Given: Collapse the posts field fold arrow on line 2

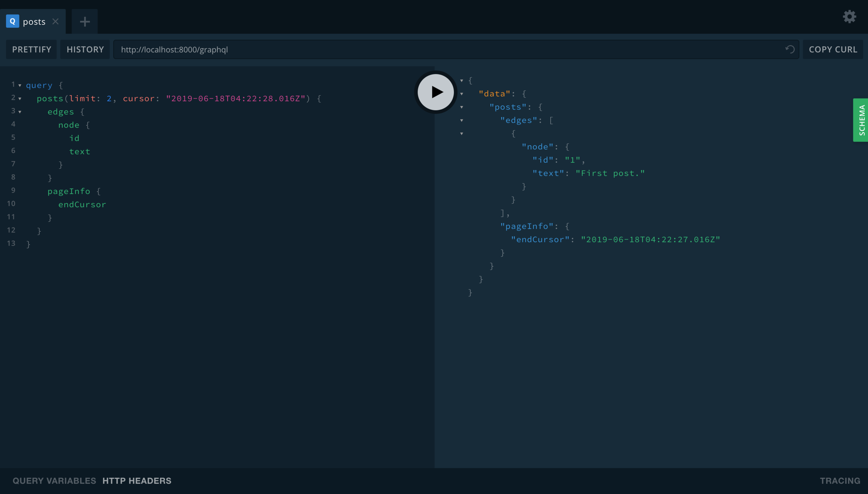Looking at the screenshot, I should (x=20, y=99).
